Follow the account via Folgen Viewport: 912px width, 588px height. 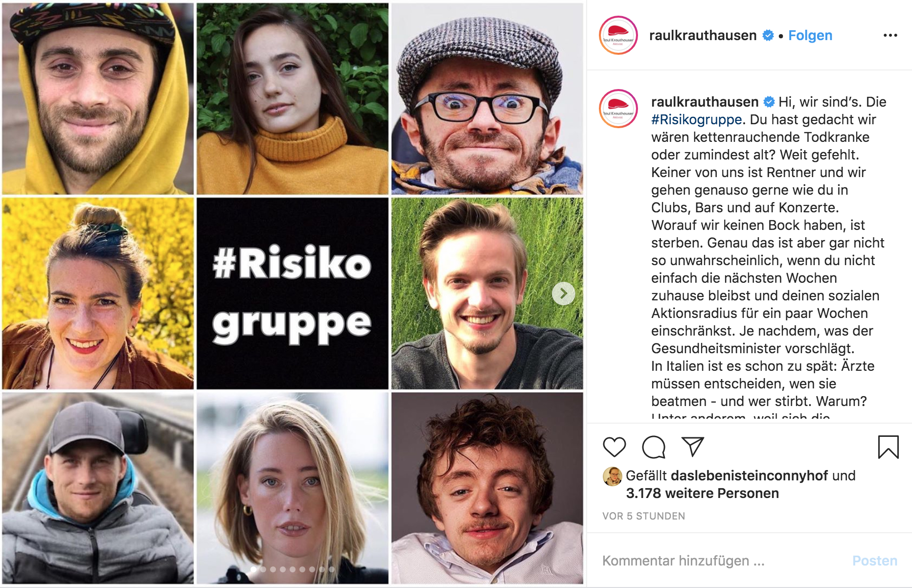pos(810,35)
